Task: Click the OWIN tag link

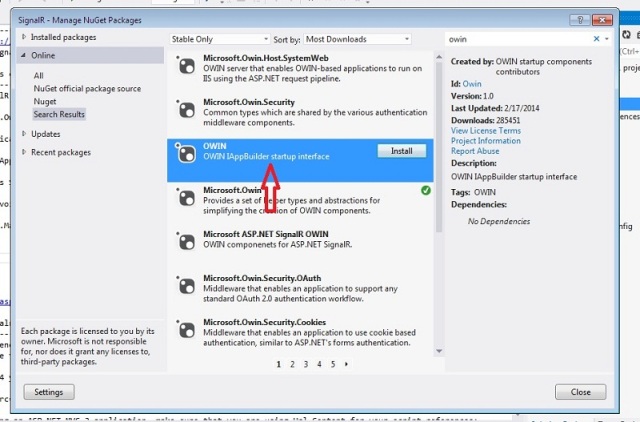Action: [485, 192]
